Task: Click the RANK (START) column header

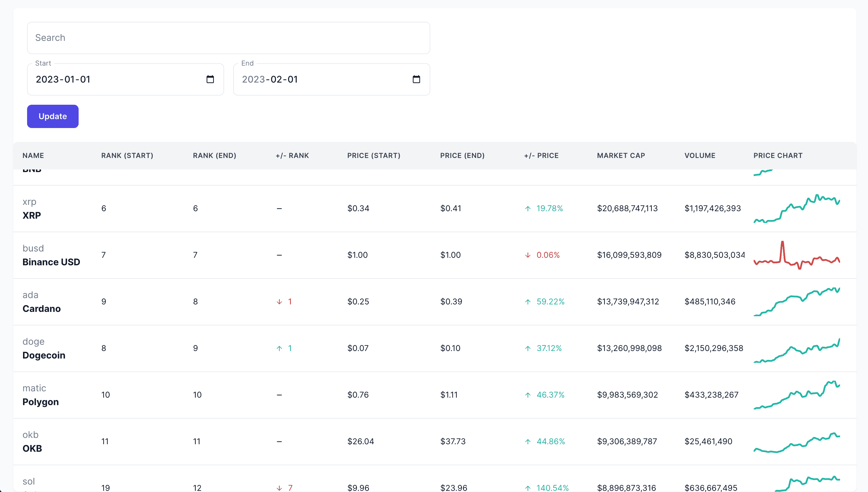Action: 127,155
